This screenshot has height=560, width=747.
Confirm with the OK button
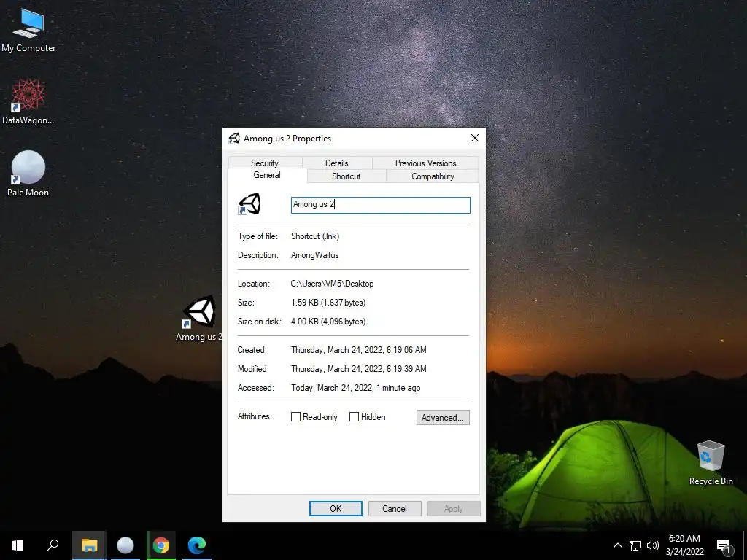pos(336,508)
